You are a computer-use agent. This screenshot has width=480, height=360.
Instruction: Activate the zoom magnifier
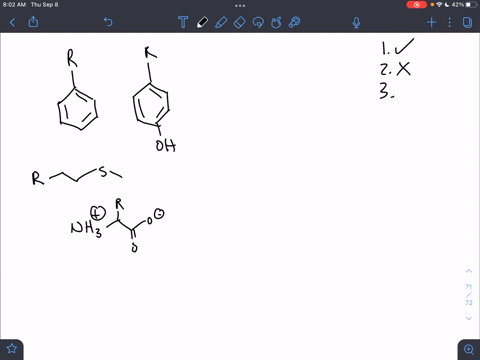[x=469, y=349]
